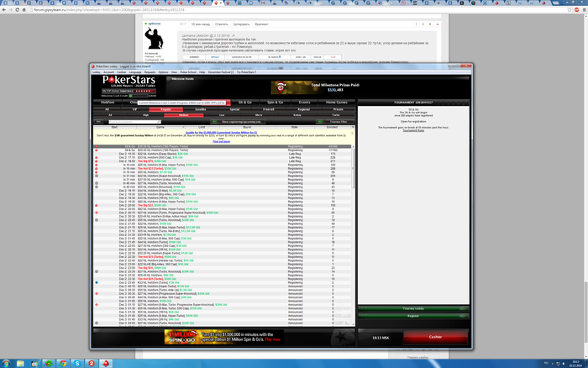588x368 pixels.
Task: Switch to the Events tab
Action: pyautogui.click(x=304, y=102)
